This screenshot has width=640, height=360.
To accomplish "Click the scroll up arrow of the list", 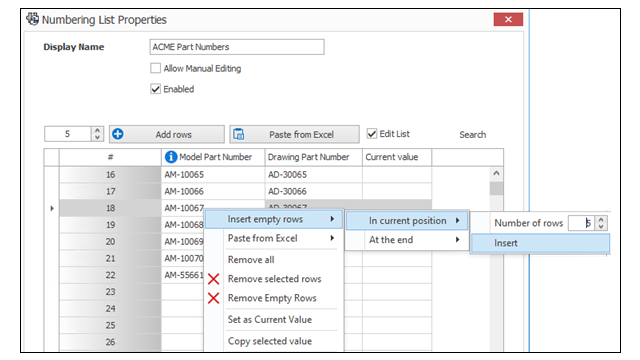I will [x=496, y=173].
